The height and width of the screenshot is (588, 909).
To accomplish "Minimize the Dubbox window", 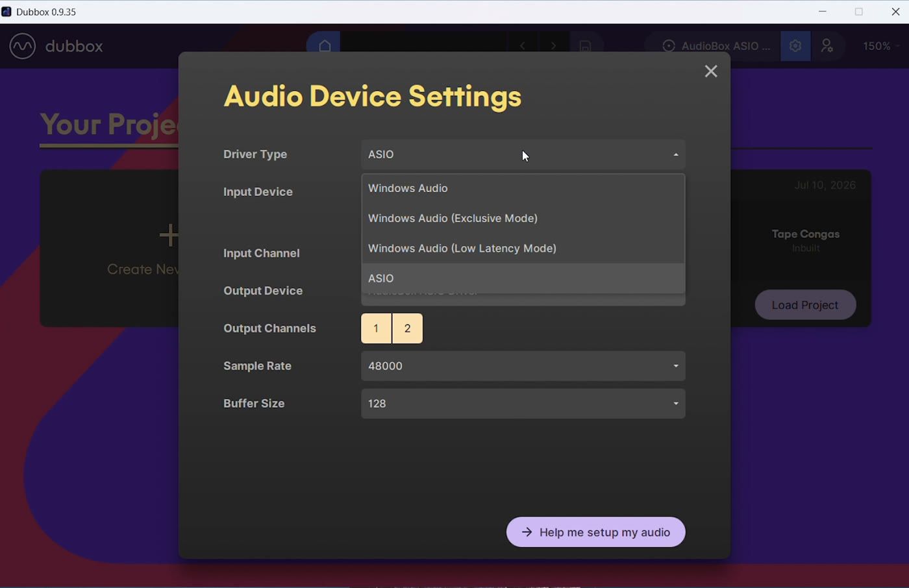I will tap(823, 12).
